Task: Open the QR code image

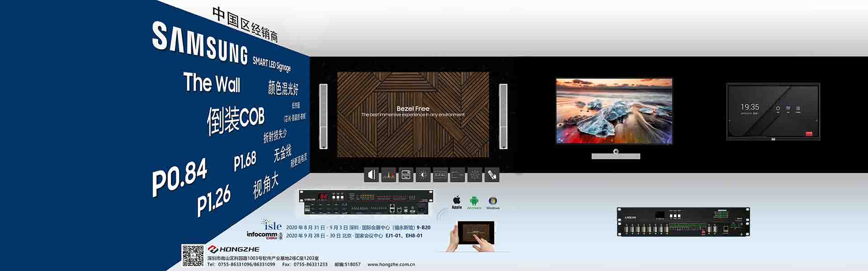Action: [x=193, y=256]
